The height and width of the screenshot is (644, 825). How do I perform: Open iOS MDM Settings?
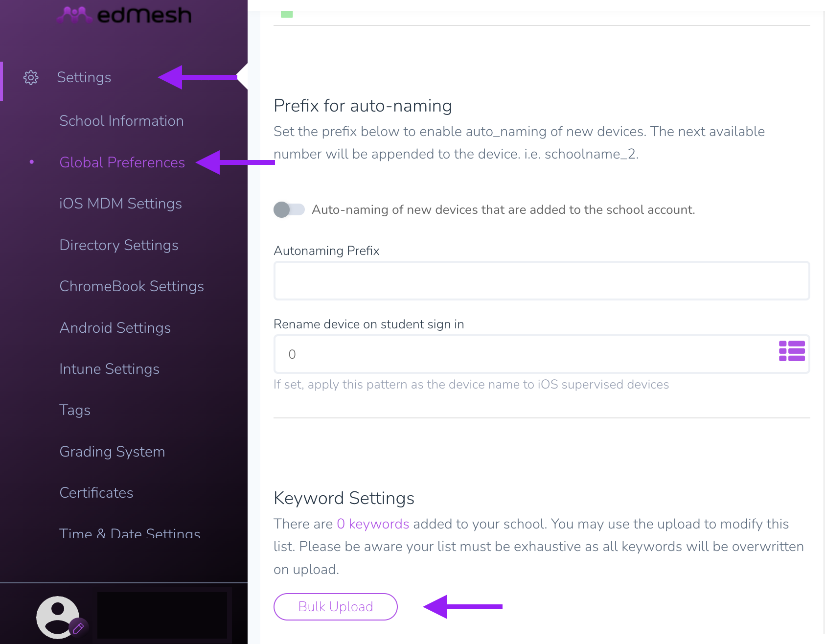click(120, 204)
